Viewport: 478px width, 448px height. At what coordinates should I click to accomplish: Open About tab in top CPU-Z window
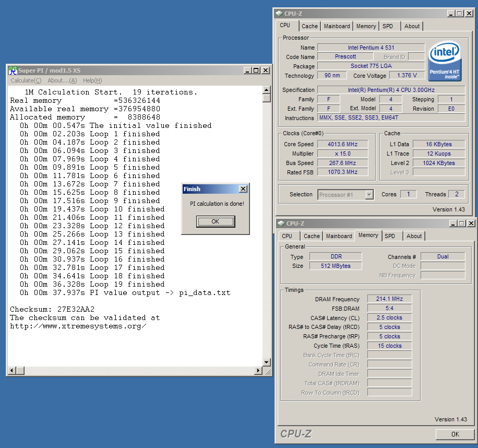coord(412,26)
